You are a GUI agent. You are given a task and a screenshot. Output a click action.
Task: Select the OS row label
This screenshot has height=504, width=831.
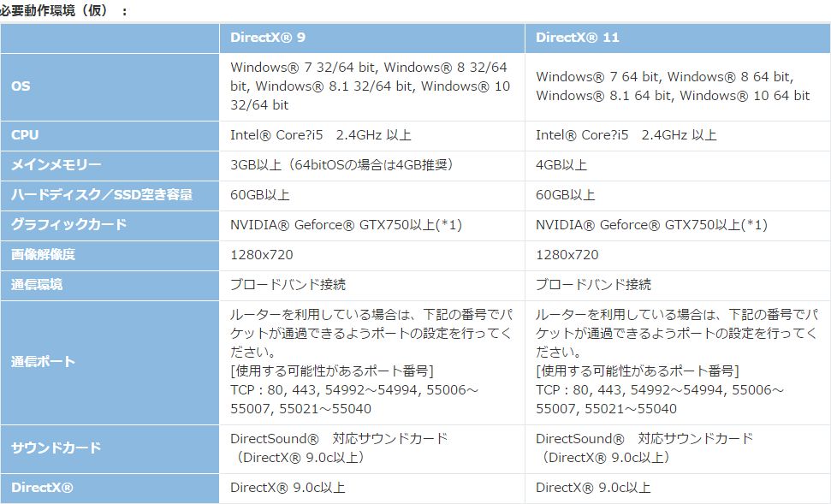[x=21, y=86]
